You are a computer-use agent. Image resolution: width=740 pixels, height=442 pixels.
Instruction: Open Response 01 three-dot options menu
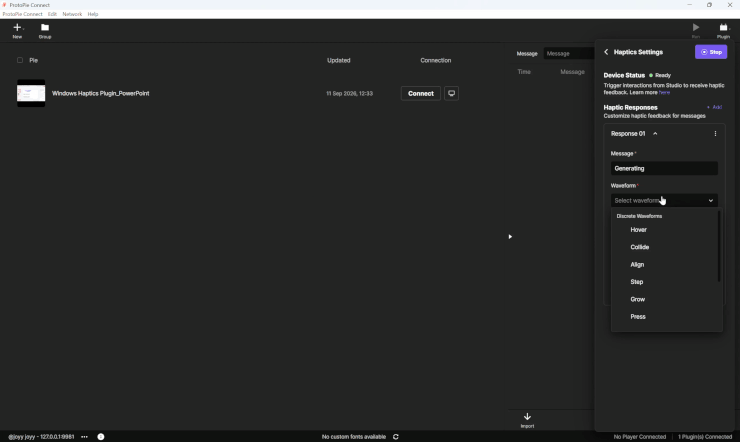click(715, 133)
